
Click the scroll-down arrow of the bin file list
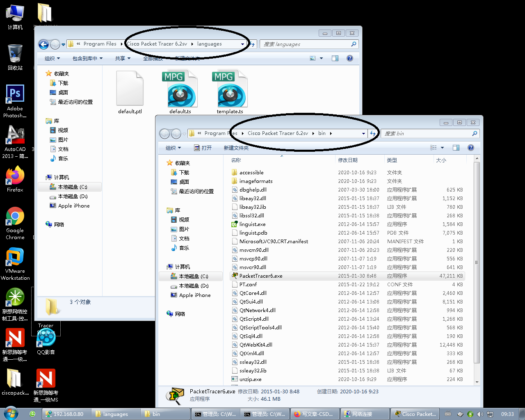tap(477, 382)
